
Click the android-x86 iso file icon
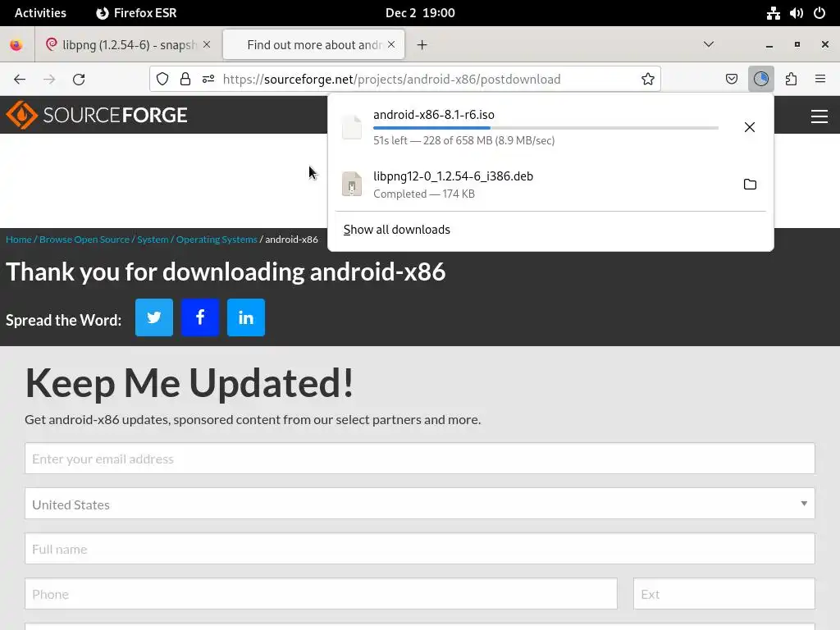coord(352,127)
